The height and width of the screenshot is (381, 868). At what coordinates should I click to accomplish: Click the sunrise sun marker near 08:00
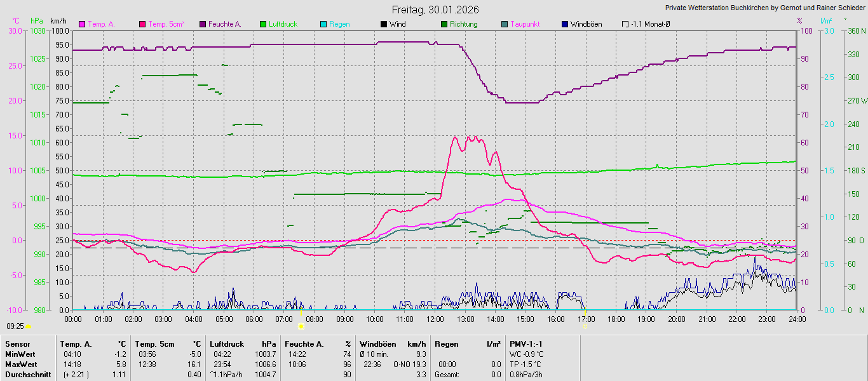click(301, 326)
